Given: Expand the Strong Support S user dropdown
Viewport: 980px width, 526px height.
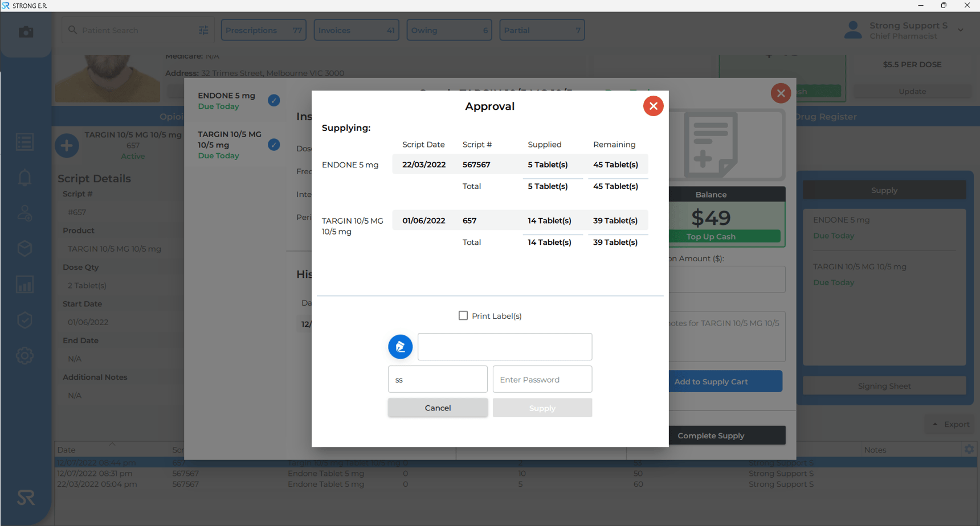Looking at the screenshot, I should click(x=961, y=30).
